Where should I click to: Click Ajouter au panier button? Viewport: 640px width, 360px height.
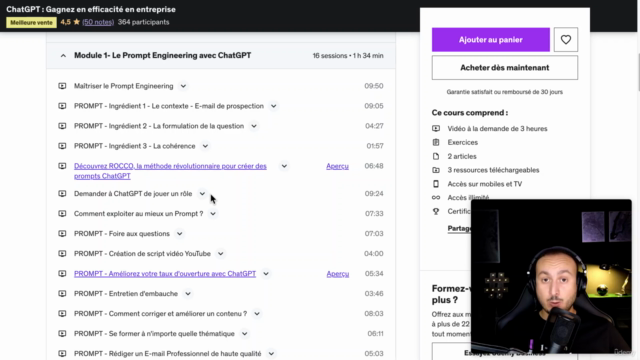[491, 40]
